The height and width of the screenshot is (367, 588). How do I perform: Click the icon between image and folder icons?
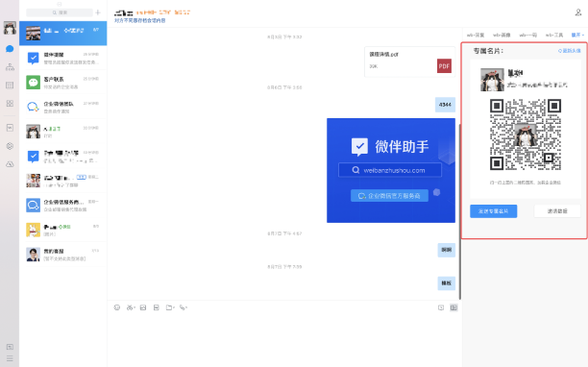pyautogui.click(x=157, y=307)
